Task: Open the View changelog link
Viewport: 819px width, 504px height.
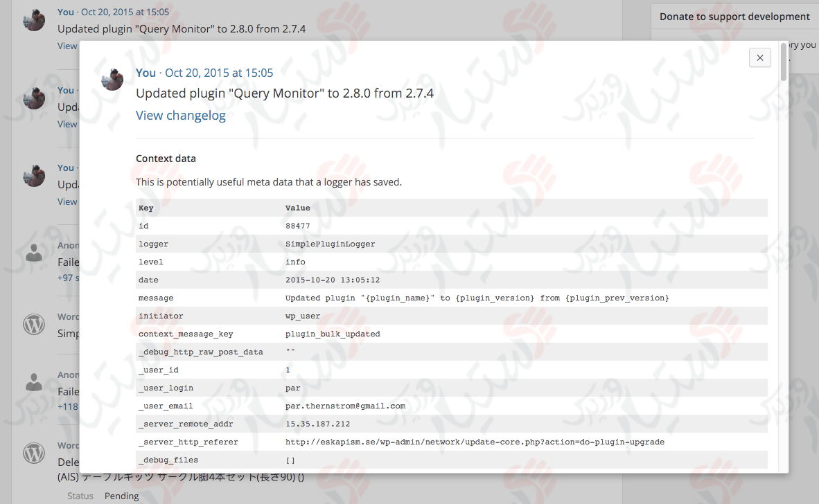Action: click(x=180, y=116)
